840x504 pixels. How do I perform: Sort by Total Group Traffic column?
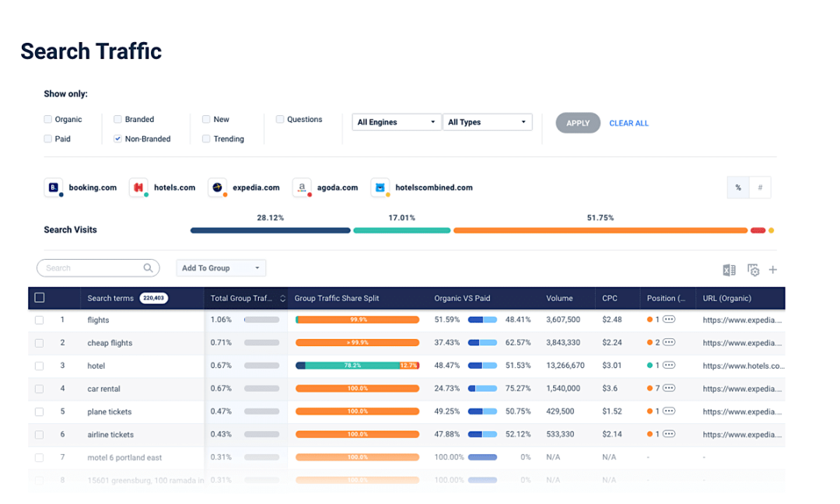[282, 298]
